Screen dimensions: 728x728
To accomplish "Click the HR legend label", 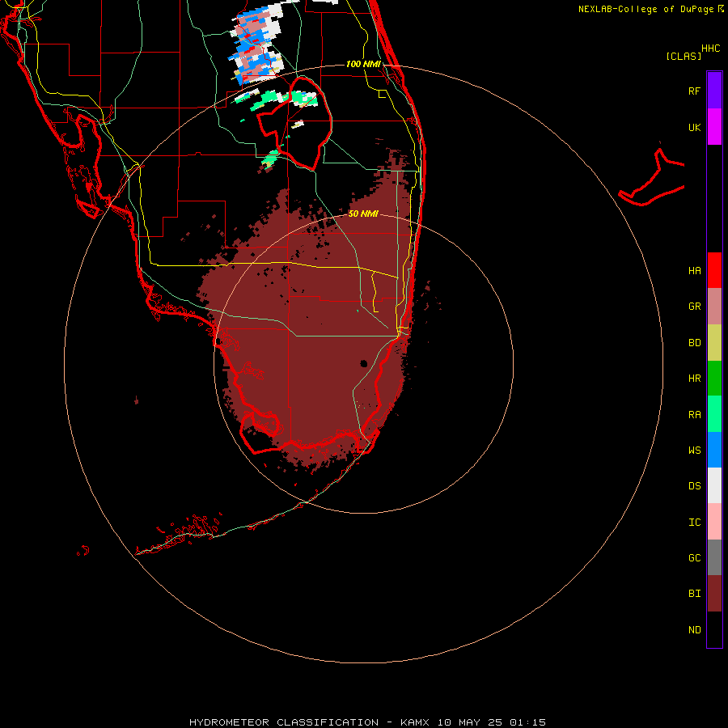I will 694,378.
